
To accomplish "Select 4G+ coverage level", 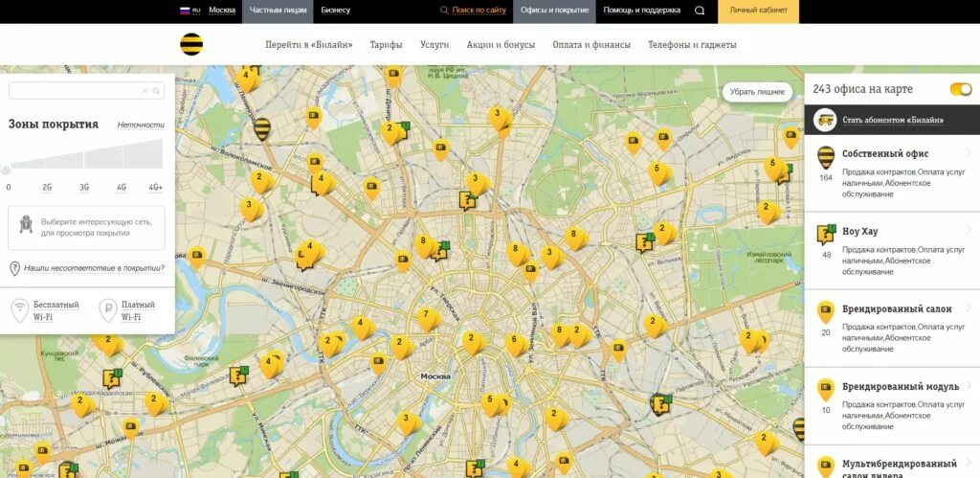I will (156, 187).
